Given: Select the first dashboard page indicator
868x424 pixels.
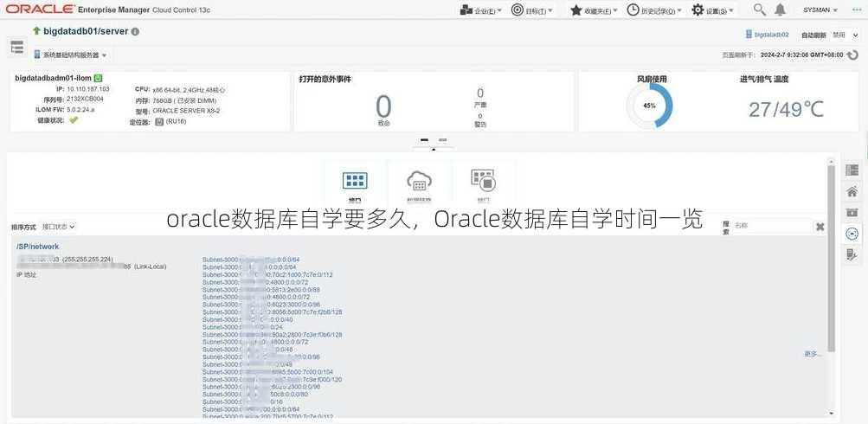Looking at the screenshot, I should tap(424, 140).
